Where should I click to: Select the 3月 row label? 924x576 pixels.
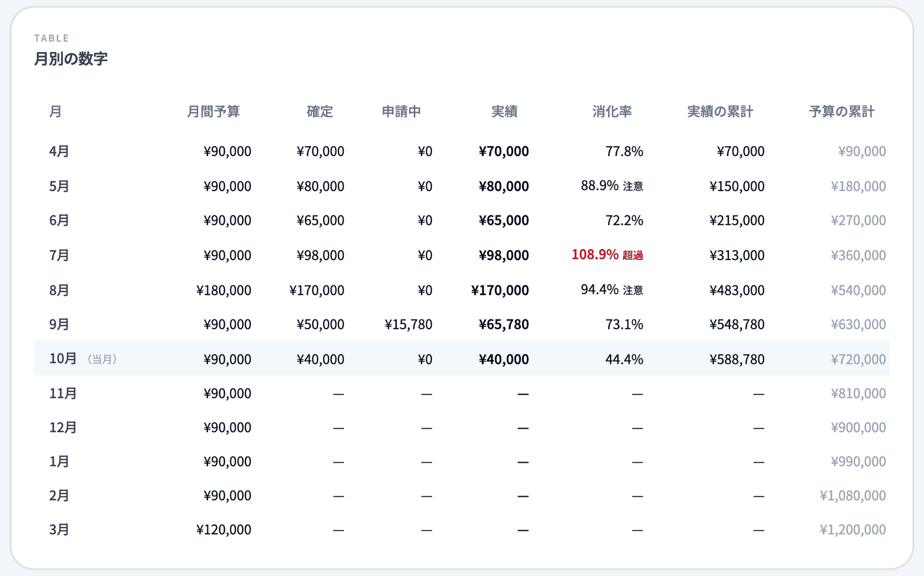pyautogui.click(x=59, y=530)
